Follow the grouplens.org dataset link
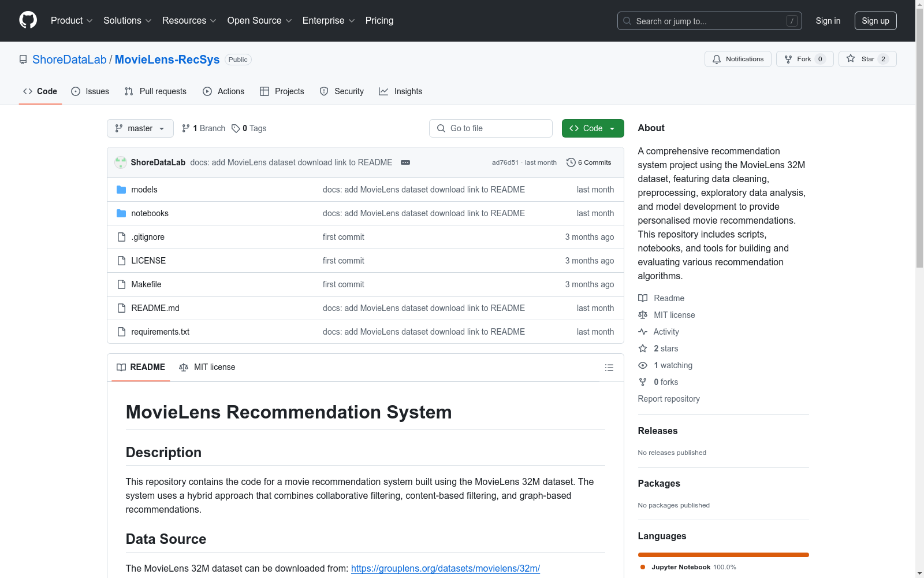This screenshot has height=578, width=924. pyautogui.click(x=445, y=568)
